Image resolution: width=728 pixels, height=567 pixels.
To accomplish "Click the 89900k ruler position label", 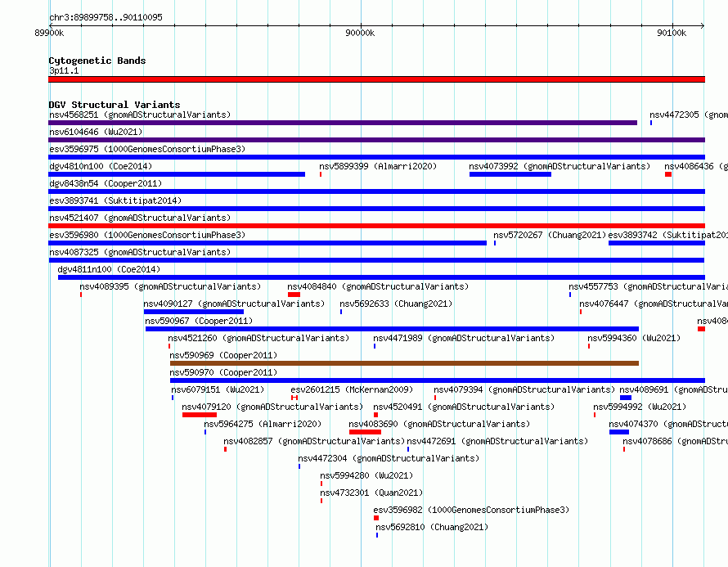I will pos(49,33).
